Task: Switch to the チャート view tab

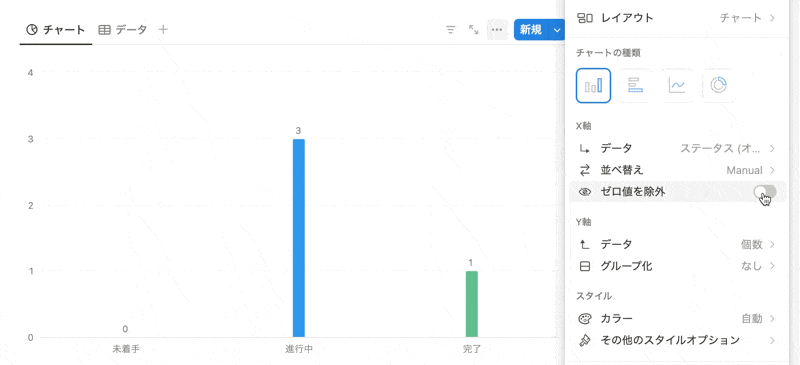Action: 56,30
